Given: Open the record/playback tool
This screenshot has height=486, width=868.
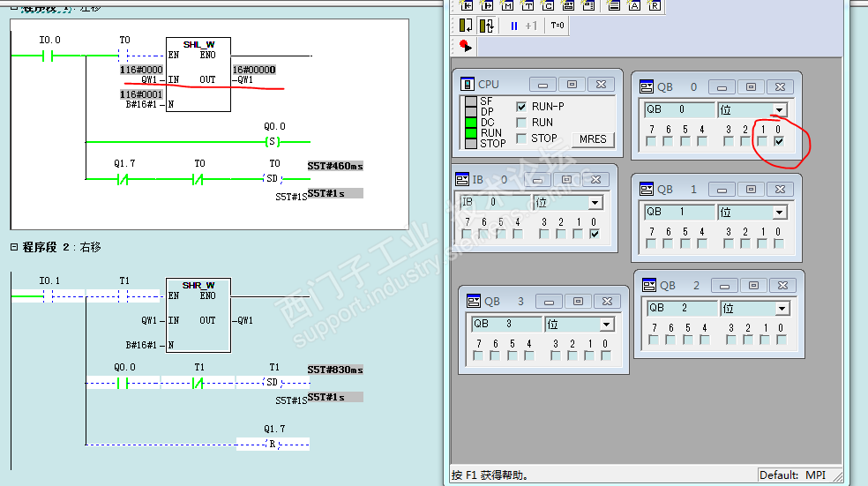Looking at the screenshot, I should coord(466,47).
